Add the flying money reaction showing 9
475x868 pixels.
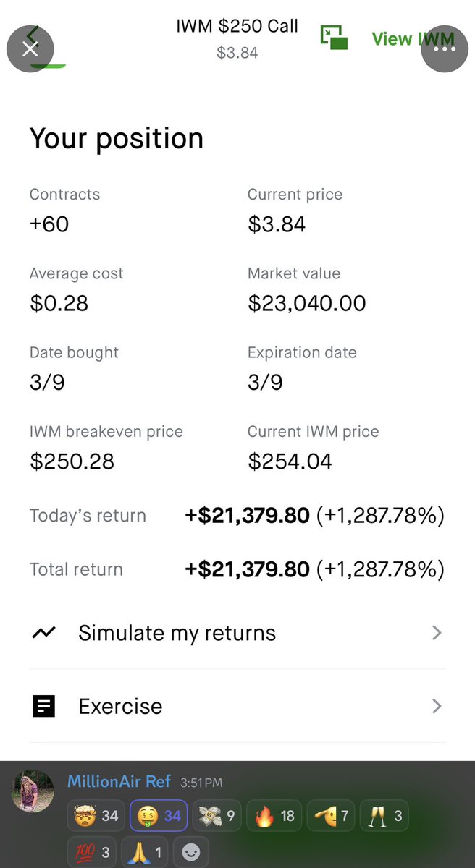point(217,816)
